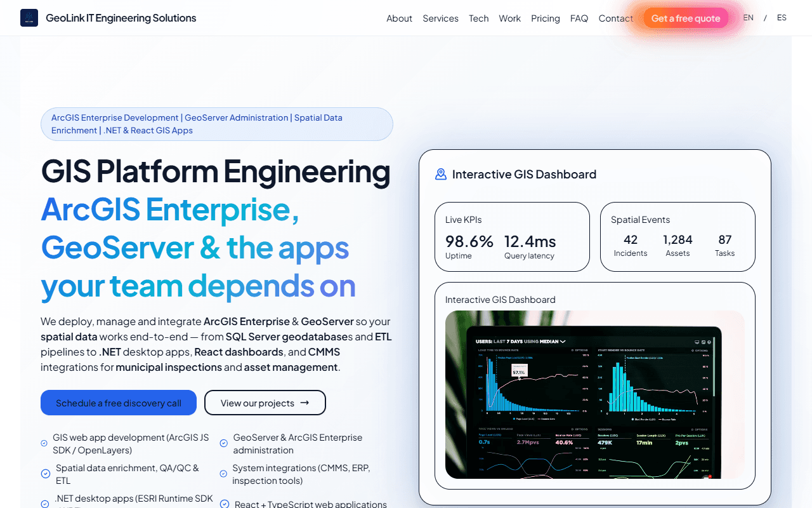Image resolution: width=812 pixels, height=508 pixels.
Task: Click check icon beside React + TypeScript web applications
Action: [225, 504]
